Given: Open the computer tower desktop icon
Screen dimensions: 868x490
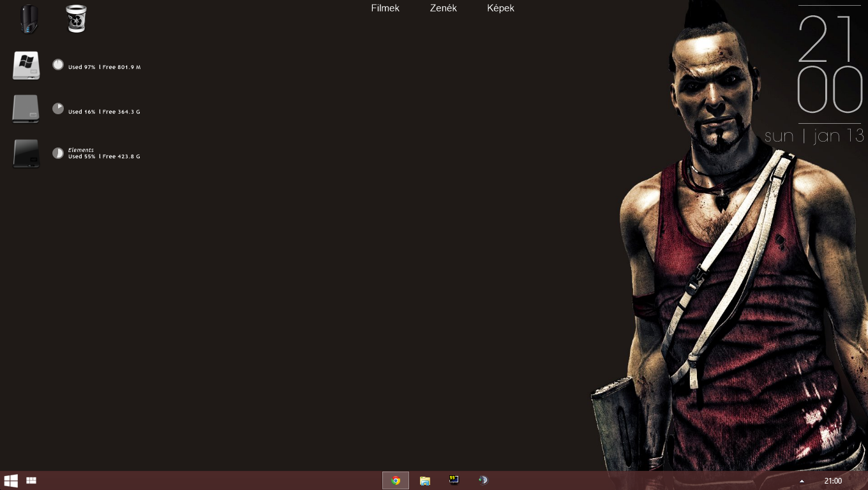Looking at the screenshot, I should point(29,19).
